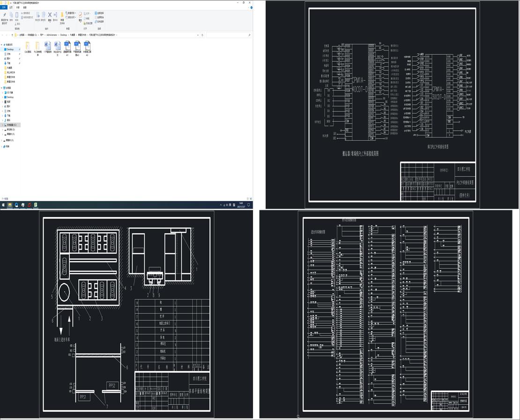
Task: Click Invert selection in ribbon
Action: click(x=99, y=21)
